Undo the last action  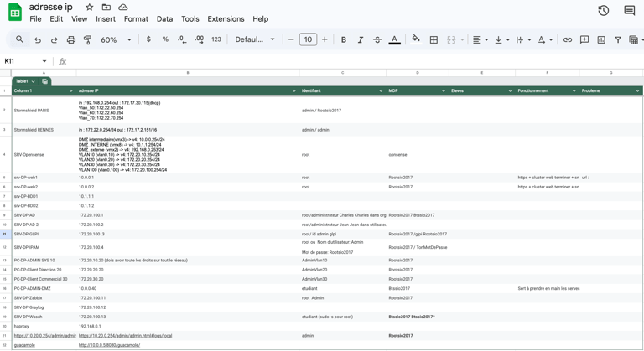click(38, 40)
